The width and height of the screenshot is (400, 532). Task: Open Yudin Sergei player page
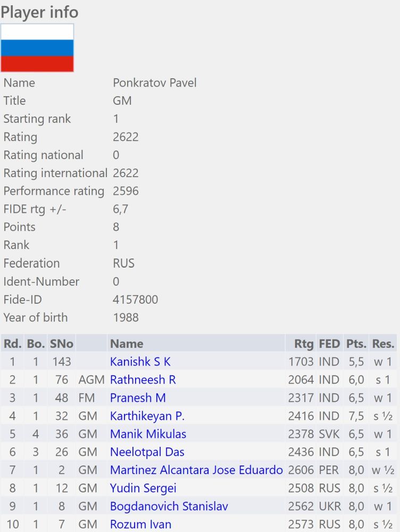[x=143, y=488]
